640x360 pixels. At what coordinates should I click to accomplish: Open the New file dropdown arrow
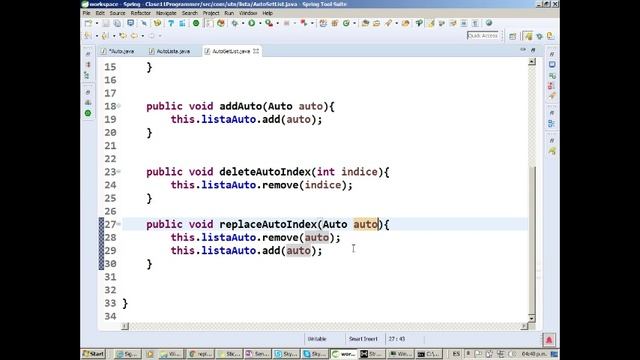[x=97, y=23]
